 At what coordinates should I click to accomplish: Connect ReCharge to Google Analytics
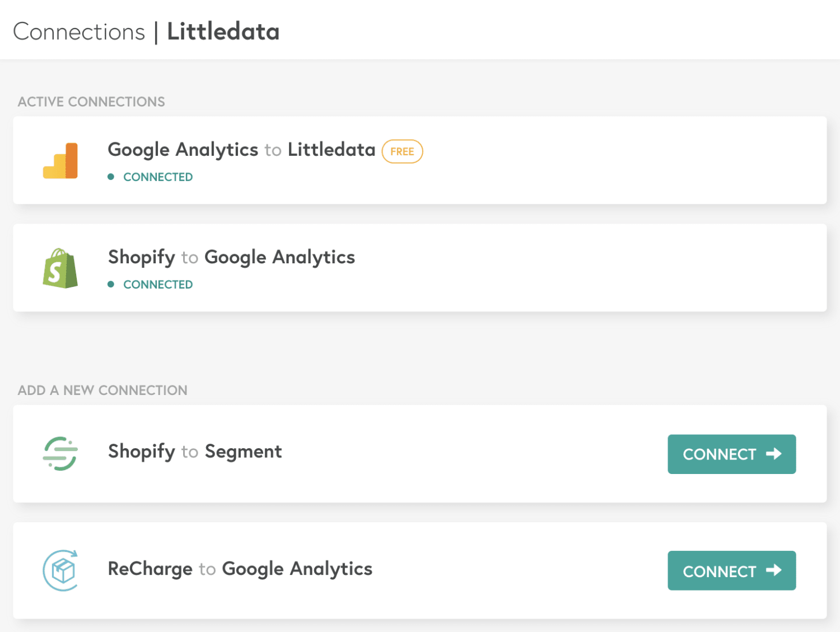(731, 570)
